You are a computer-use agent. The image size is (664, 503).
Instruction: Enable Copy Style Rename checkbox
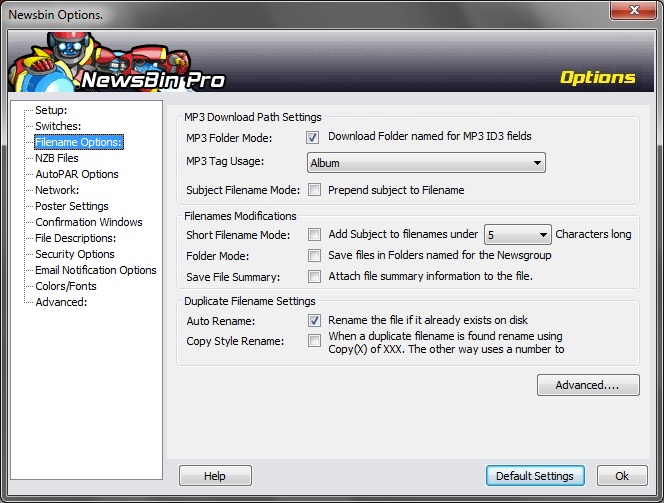point(314,340)
